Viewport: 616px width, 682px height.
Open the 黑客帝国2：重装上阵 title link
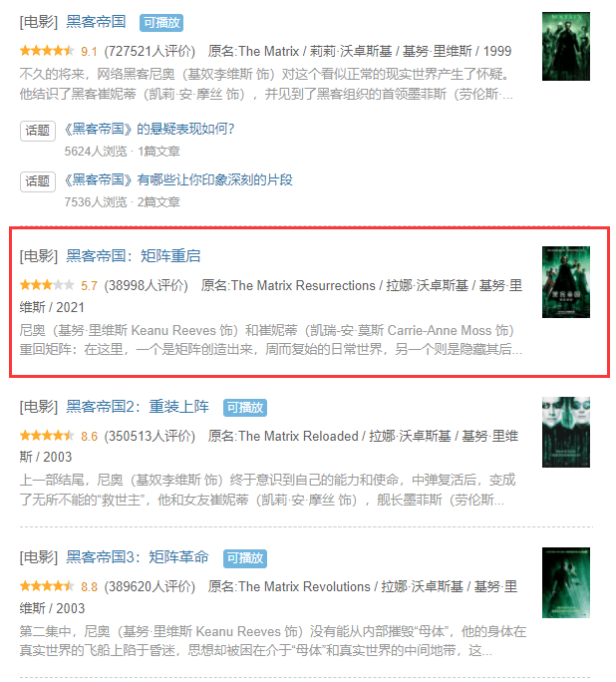pyautogui.click(x=138, y=406)
